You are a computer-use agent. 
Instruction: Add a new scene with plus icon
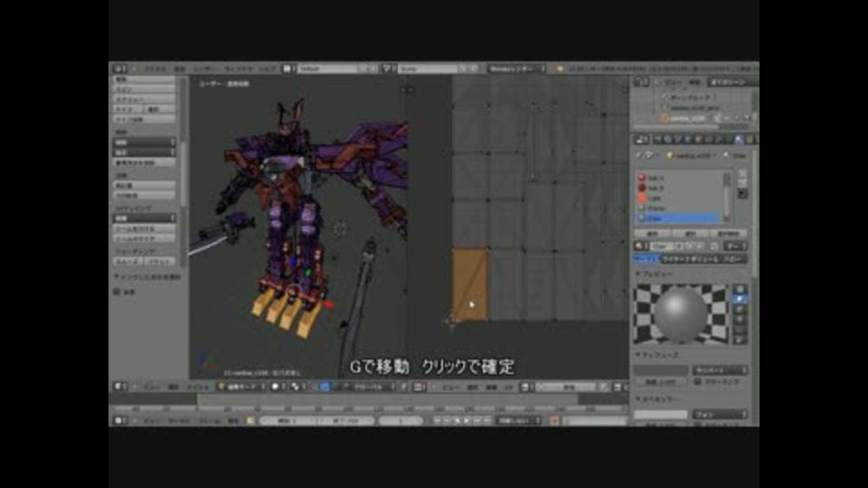[x=464, y=69]
